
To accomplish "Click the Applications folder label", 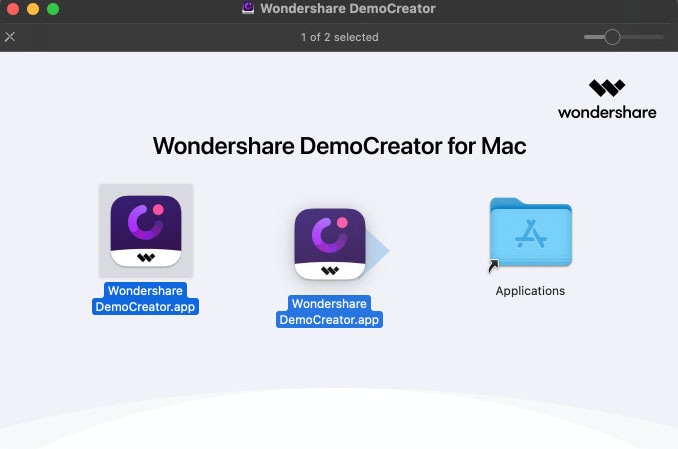I will [530, 291].
